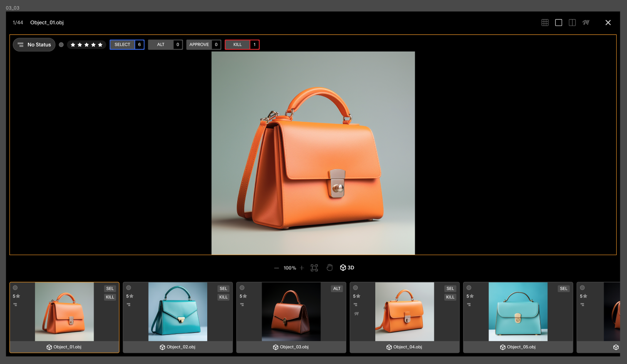Click ALT tag on Object_03 thumbnail
Screen dimensions: 627x364
337,288
